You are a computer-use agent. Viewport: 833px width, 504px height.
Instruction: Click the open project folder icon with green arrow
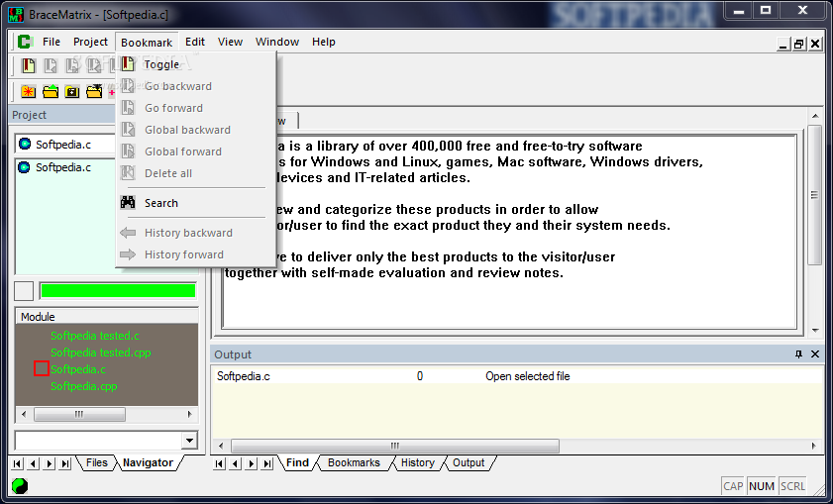click(50, 91)
